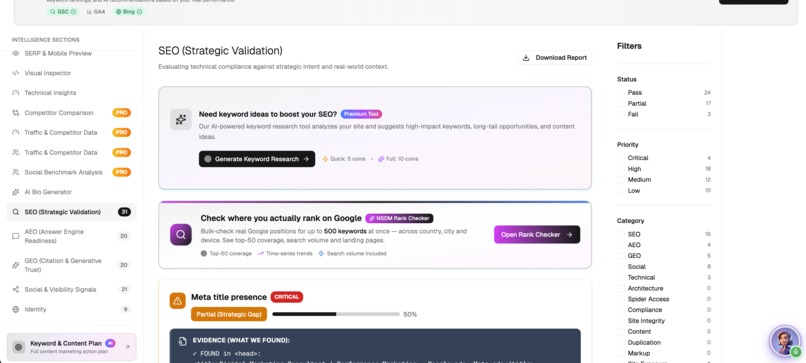Screen dimensions: 806x363
Task: Click the '31' count badge in sidebar
Action: [124, 212]
